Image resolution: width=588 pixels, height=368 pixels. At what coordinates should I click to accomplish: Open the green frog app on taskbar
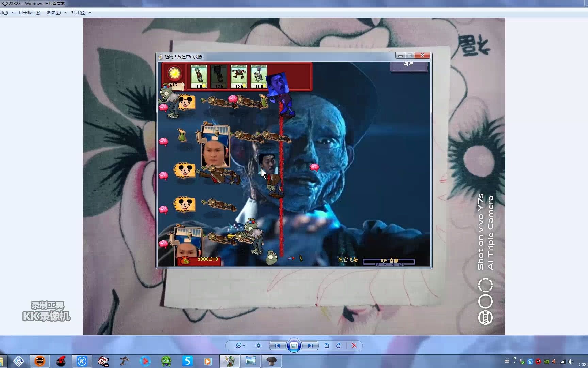point(166,361)
